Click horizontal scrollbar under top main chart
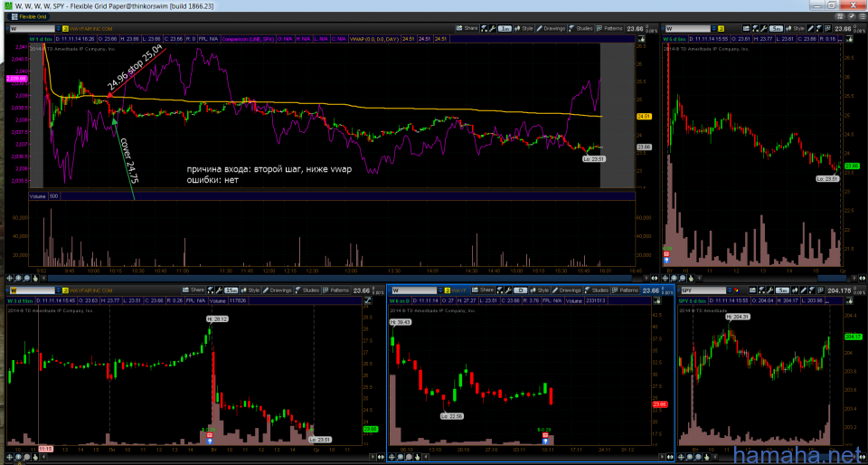This screenshot has height=465, width=868. pyautogui.click(x=342, y=278)
